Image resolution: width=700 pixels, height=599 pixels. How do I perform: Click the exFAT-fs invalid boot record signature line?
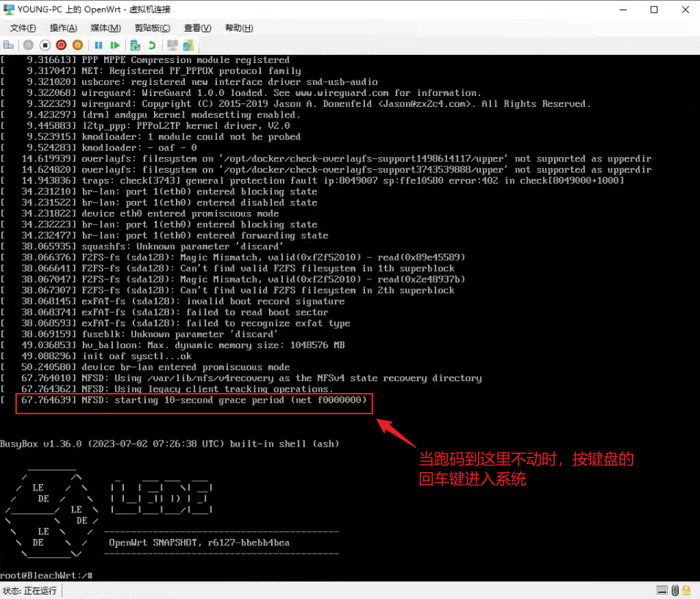[x=173, y=301]
